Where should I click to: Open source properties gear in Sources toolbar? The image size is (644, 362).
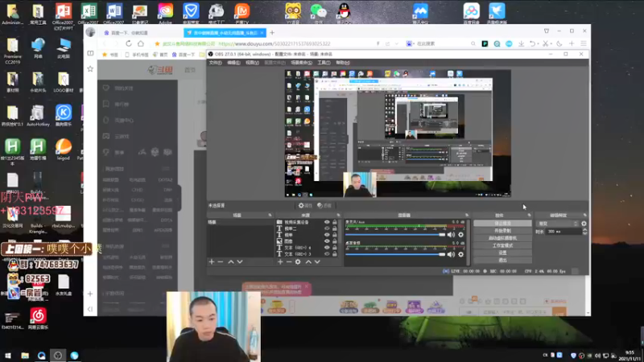[298, 262]
